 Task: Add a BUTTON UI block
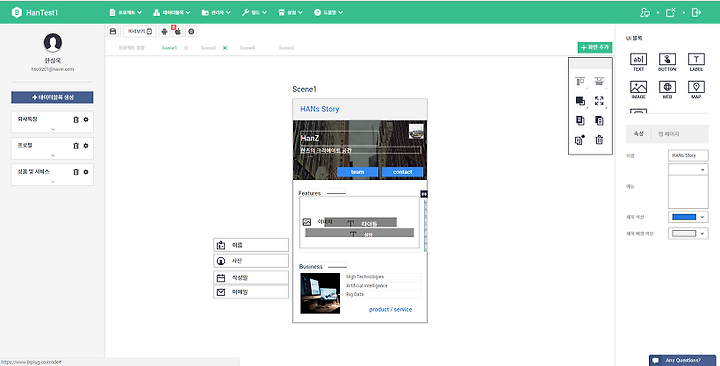667,62
